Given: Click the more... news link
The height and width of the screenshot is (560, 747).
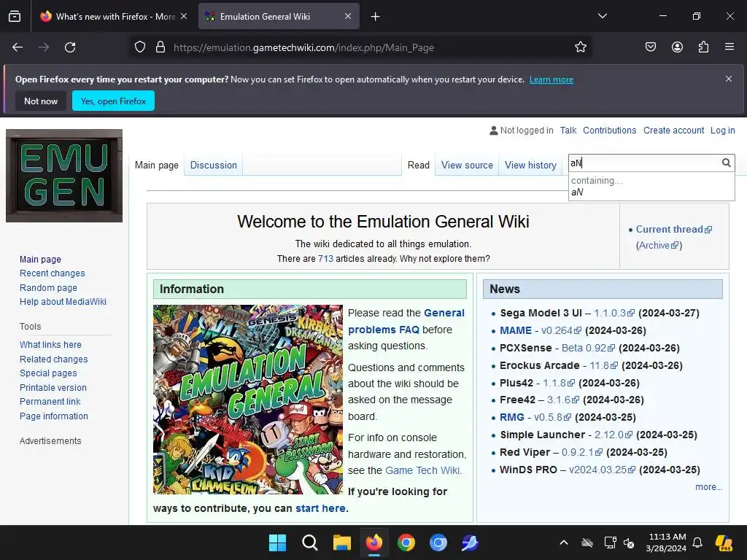Looking at the screenshot, I should (x=708, y=486).
